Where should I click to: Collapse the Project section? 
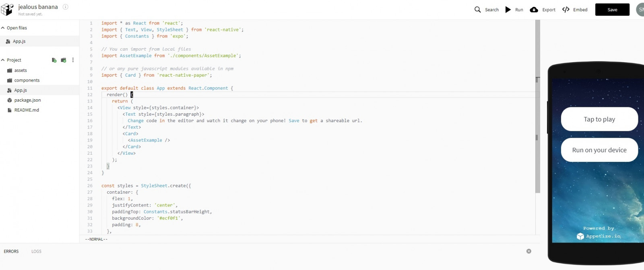(x=3, y=60)
